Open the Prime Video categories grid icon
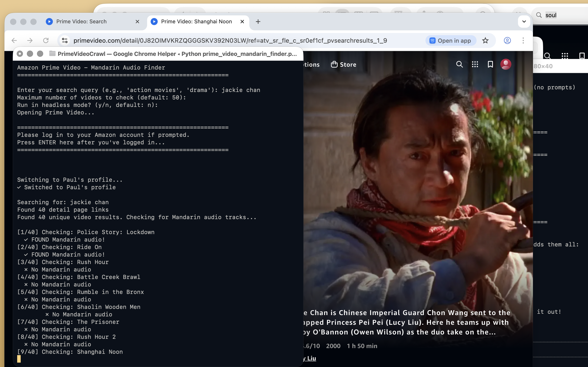 [x=475, y=64]
